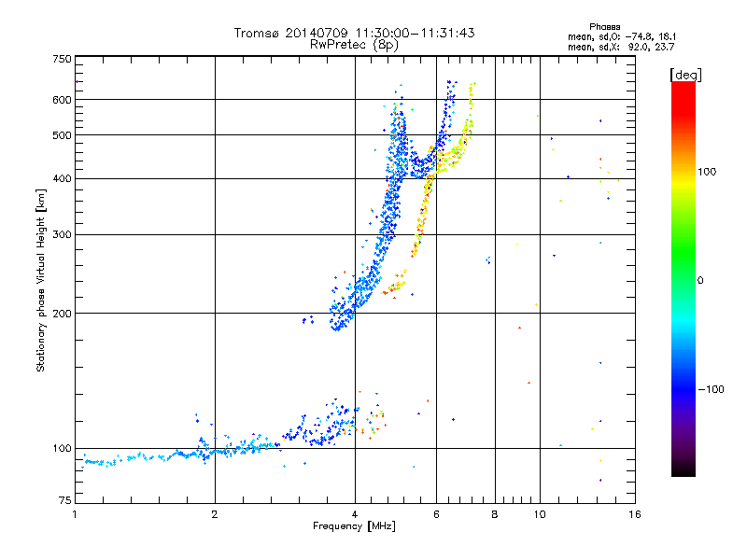The image size is (747, 560).
Task: Click the y-axis tick label '75'
Action: 65,500
